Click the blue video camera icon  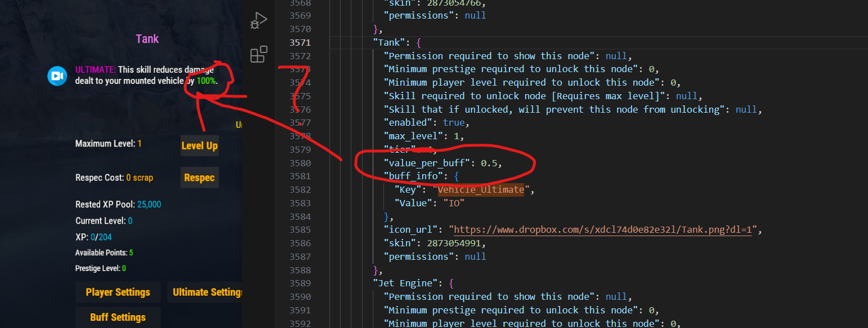click(57, 76)
